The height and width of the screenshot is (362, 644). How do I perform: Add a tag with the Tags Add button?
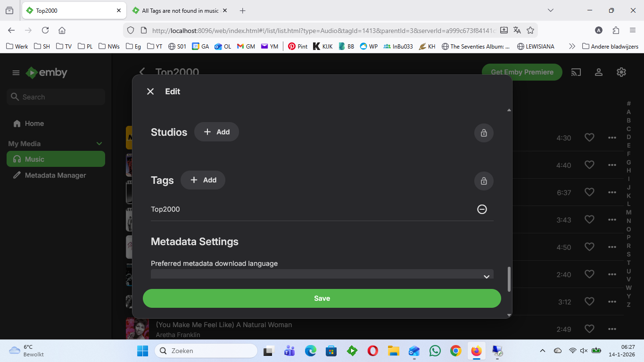tap(203, 180)
